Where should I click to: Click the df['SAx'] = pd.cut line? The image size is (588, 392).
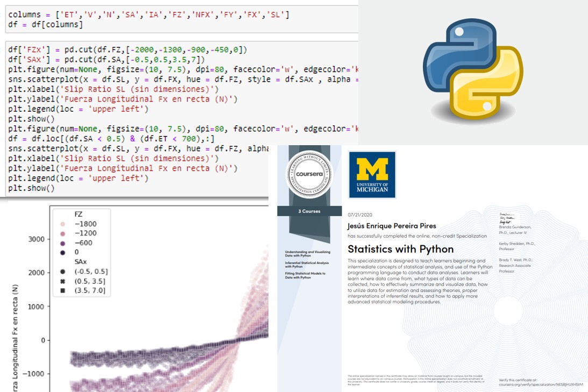[x=107, y=60]
